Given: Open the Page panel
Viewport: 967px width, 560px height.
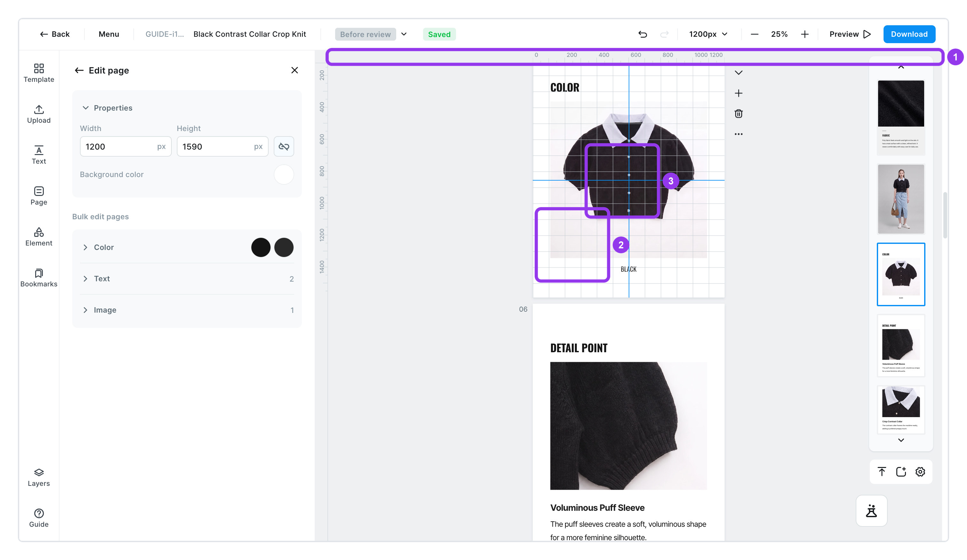Looking at the screenshot, I should coord(39,196).
